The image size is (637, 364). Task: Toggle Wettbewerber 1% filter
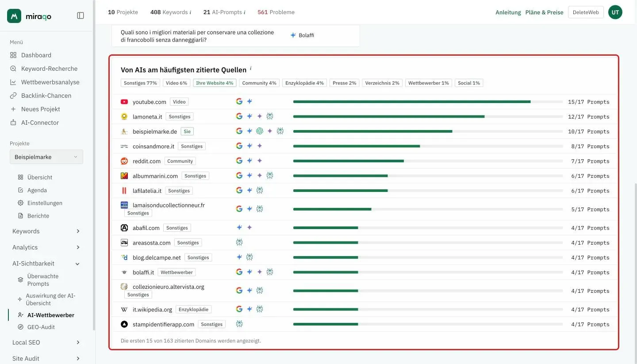click(x=429, y=83)
